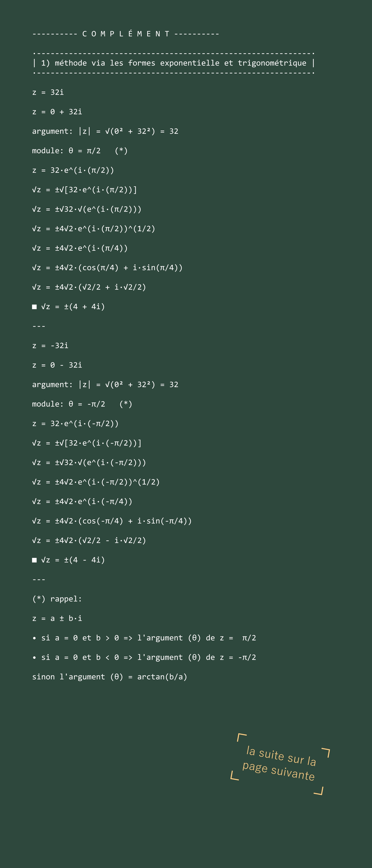Select the line 'module: θ = -π/2 (*)'
Viewport: 372px width, 868px height.
tap(82, 404)
